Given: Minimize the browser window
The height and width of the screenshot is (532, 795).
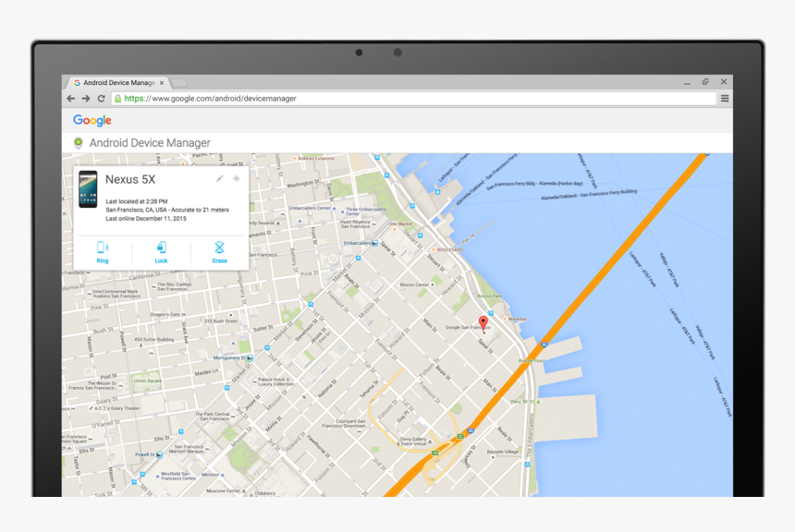Looking at the screenshot, I should tap(687, 82).
